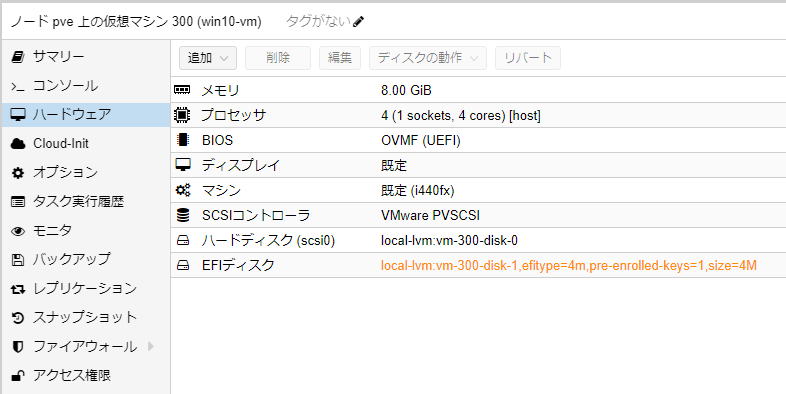Viewport: 786px width, 394px height.
Task: Expand the ファイアウォール submenu arrow
Action: (x=151, y=346)
